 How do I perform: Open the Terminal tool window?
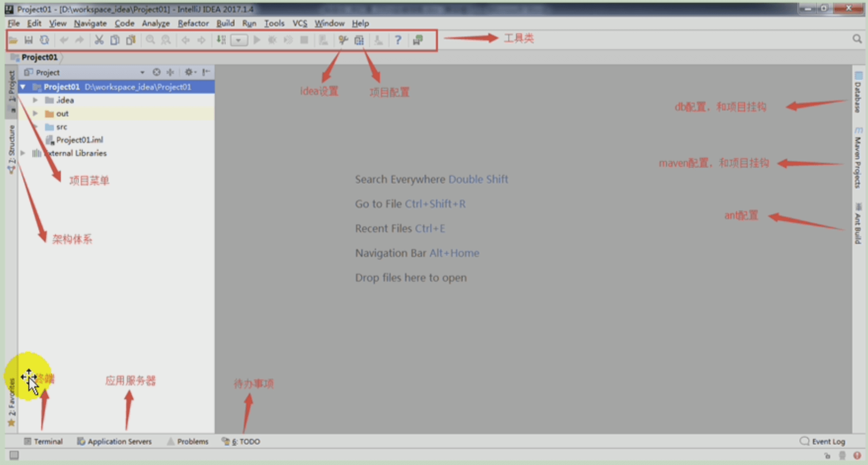click(43, 441)
